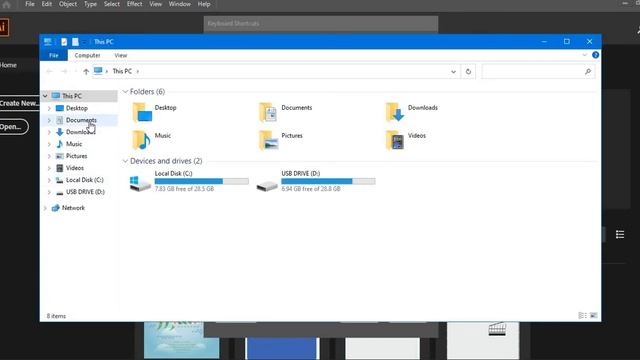Open Explorer File tab
The image size is (640, 360).
point(53,55)
